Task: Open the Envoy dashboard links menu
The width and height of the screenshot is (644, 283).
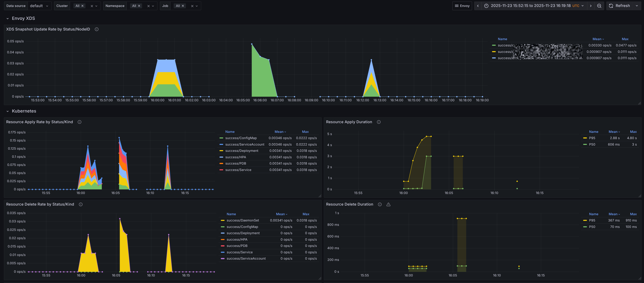Action: [462, 6]
